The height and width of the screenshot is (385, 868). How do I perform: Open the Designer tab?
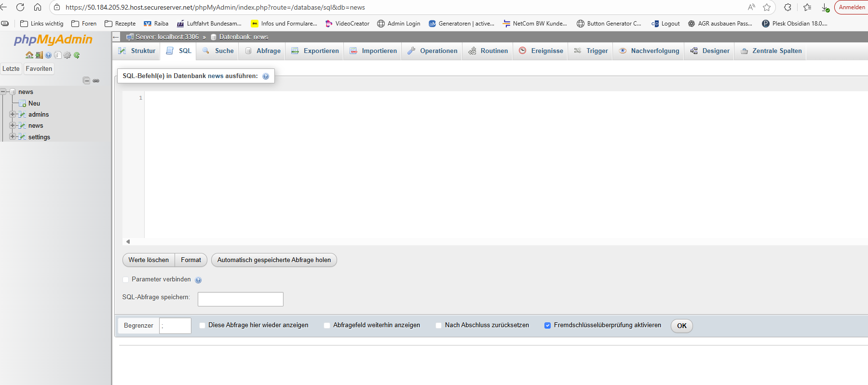point(710,51)
